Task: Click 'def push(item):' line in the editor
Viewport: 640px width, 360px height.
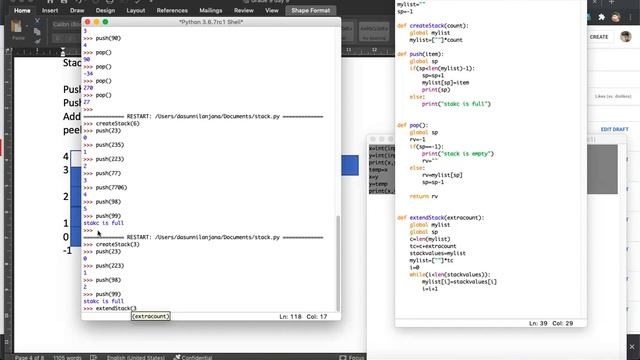Action: pos(420,54)
